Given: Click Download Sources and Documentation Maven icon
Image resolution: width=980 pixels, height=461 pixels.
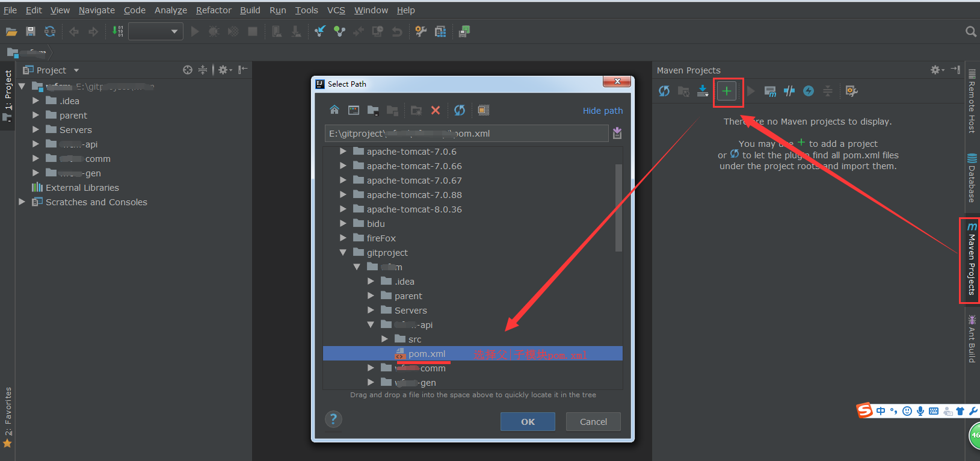Looking at the screenshot, I should click(703, 91).
